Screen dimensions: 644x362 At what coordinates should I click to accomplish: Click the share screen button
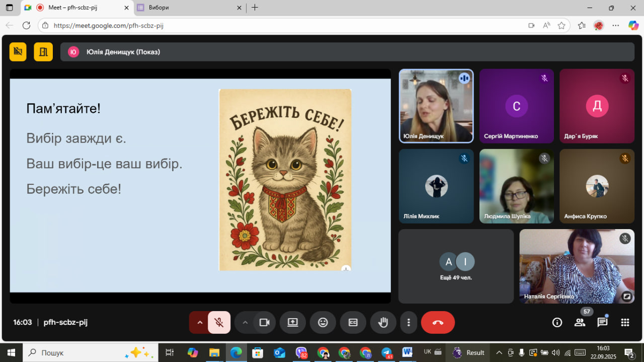tap(293, 322)
